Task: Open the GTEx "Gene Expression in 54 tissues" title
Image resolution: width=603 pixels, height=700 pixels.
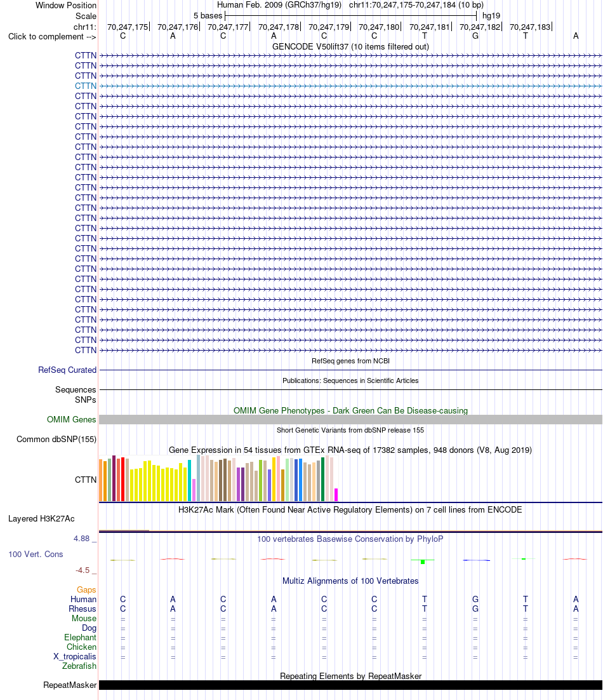Action: 350,450
